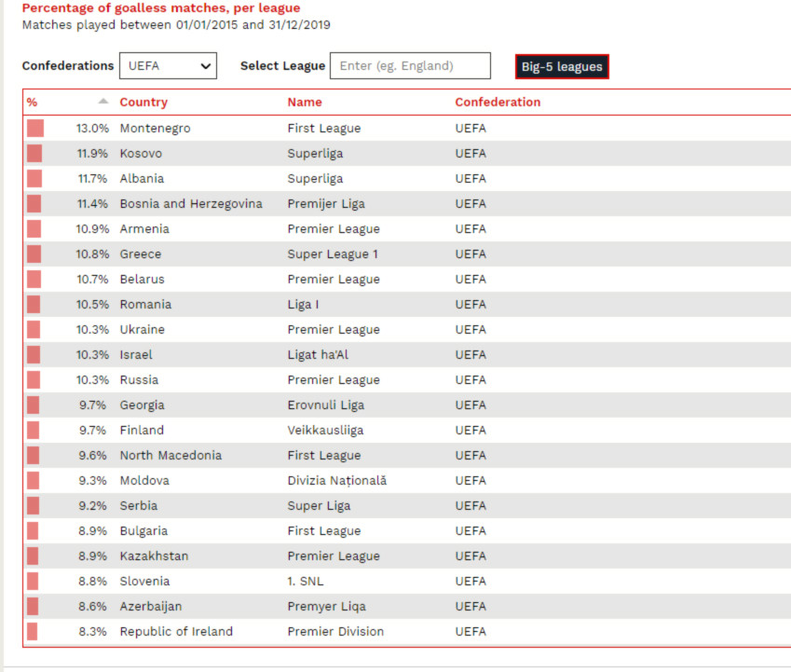
Task: Click the 10.8% value for Greece
Action: [x=92, y=254]
